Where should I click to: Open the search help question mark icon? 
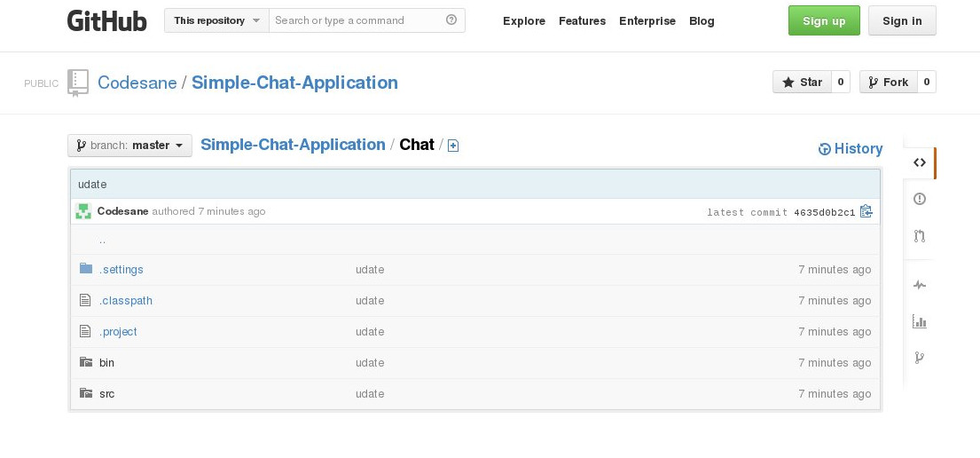[x=451, y=20]
